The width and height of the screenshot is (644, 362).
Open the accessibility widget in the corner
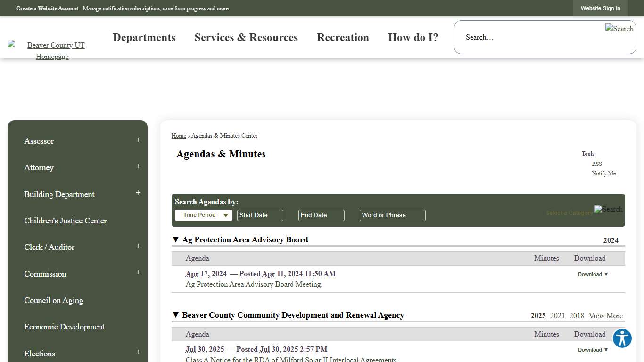pos(622,338)
